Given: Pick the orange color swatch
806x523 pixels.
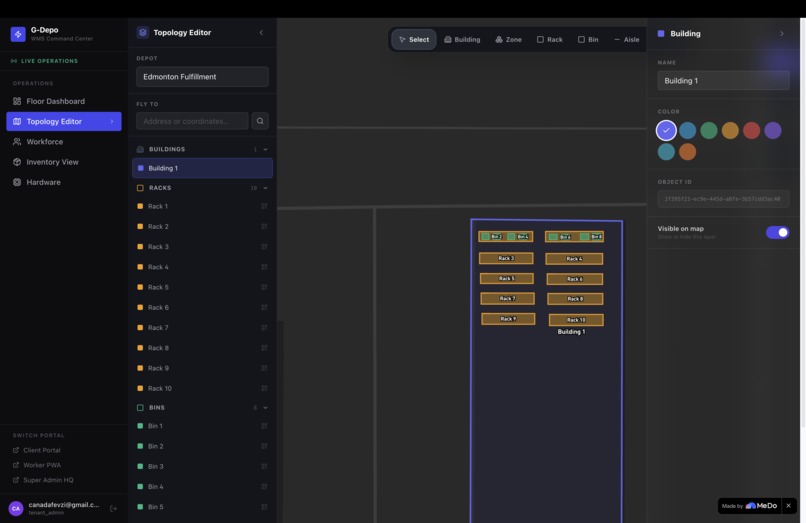Looking at the screenshot, I should pos(688,152).
